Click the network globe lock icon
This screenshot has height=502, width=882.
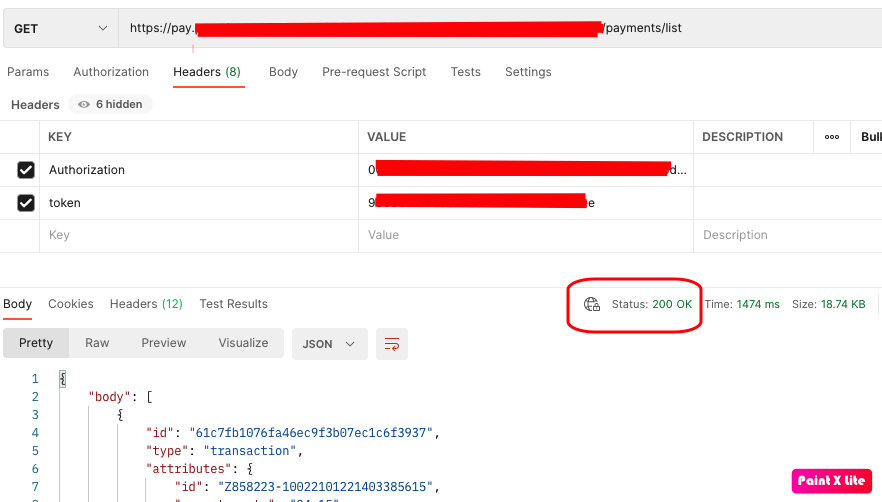[x=592, y=304]
